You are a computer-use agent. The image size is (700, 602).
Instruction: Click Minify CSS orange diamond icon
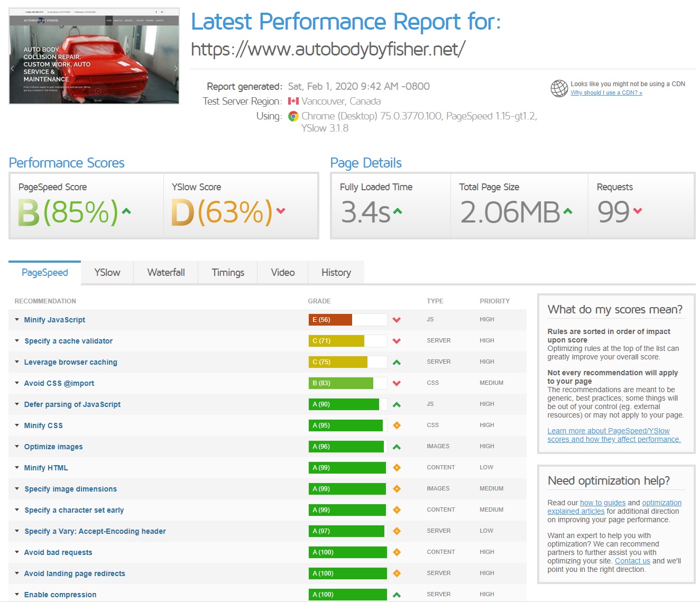397,425
